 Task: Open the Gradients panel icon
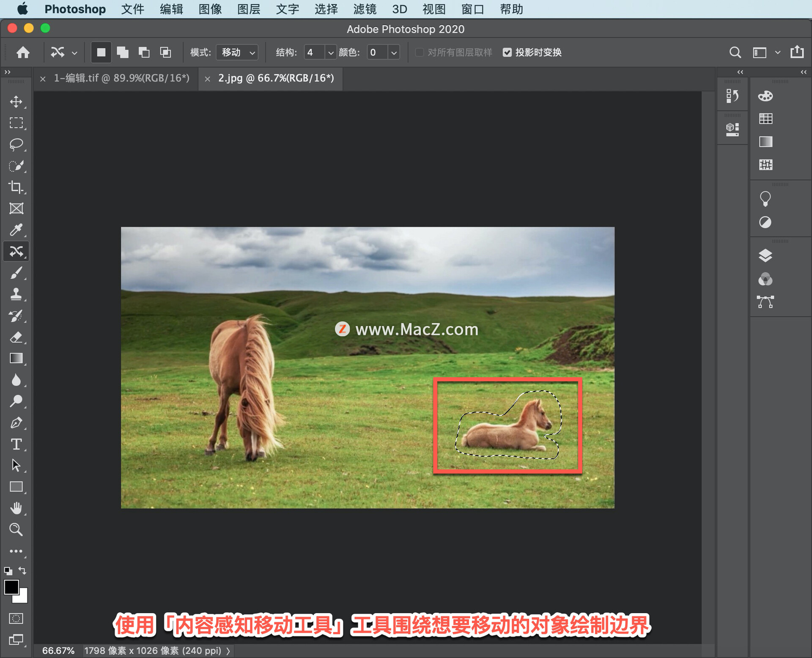(765, 142)
